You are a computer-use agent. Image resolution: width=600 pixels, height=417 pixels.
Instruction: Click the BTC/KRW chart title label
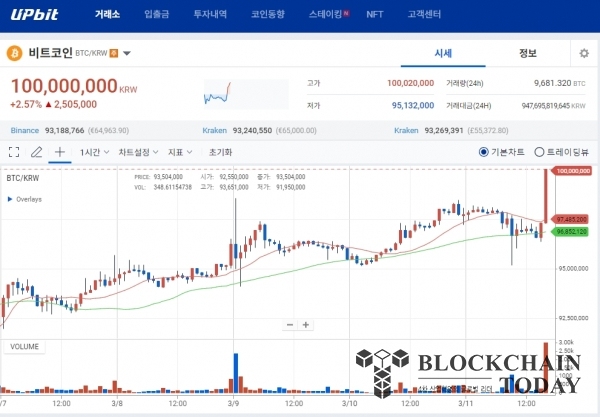[x=23, y=178]
